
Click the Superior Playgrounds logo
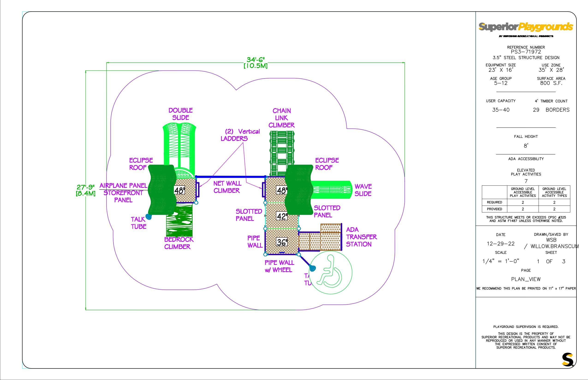pyautogui.click(x=526, y=27)
